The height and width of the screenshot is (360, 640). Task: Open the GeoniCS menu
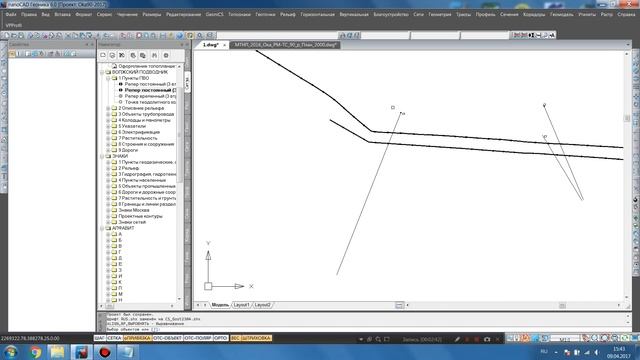pyautogui.click(x=214, y=14)
